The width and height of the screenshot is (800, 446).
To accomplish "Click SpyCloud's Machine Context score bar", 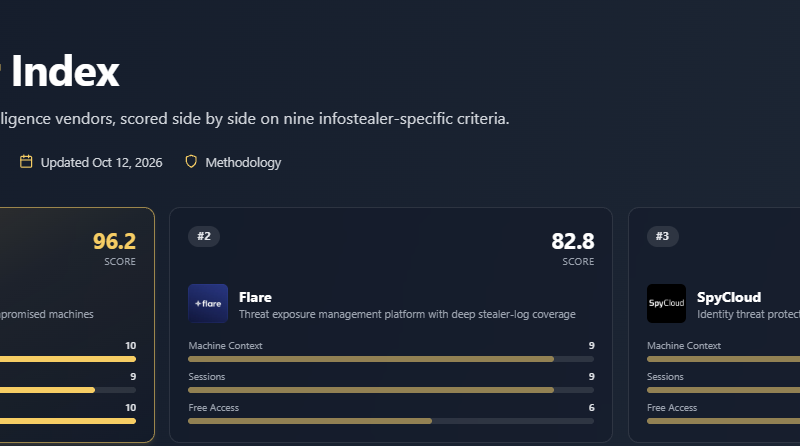I will pyautogui.click(x=723, y=359).
